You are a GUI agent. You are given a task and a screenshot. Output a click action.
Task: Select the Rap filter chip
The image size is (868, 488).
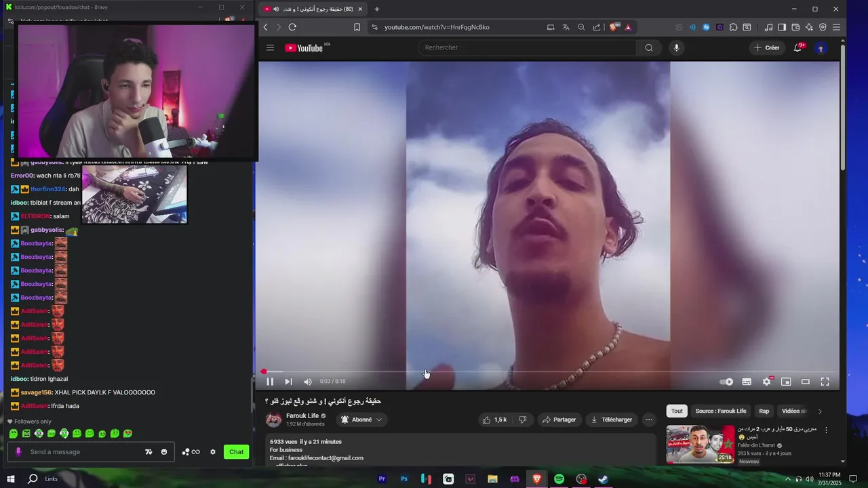pos(764,411)
